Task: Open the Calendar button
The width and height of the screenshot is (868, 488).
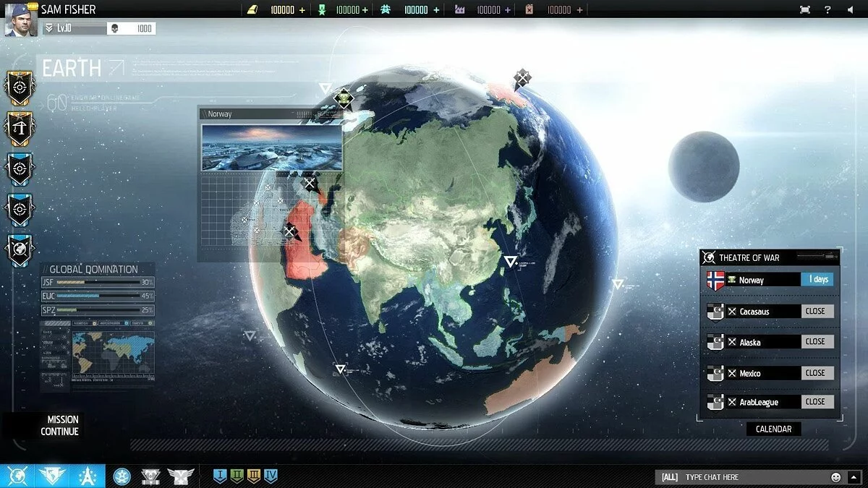Action: (x=773, y=429)
